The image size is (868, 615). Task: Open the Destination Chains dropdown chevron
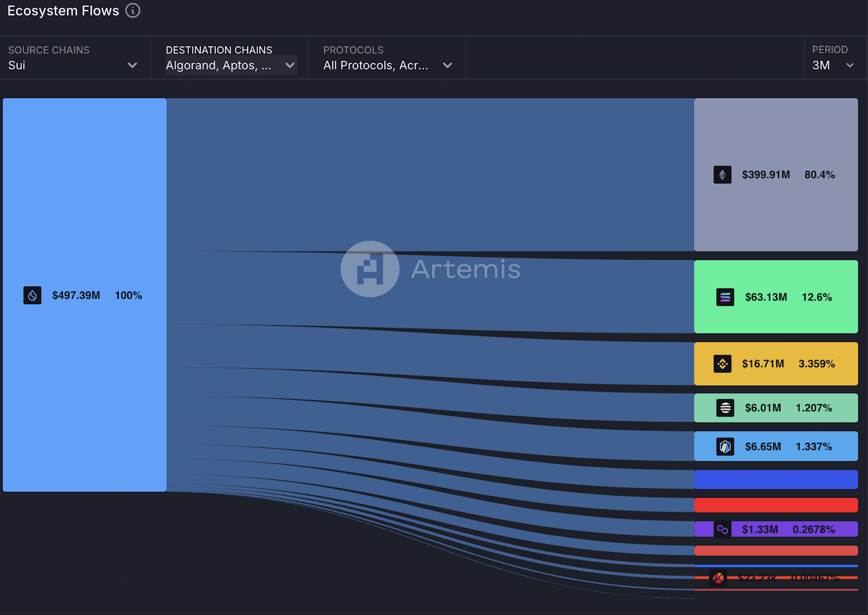(290, 65)
